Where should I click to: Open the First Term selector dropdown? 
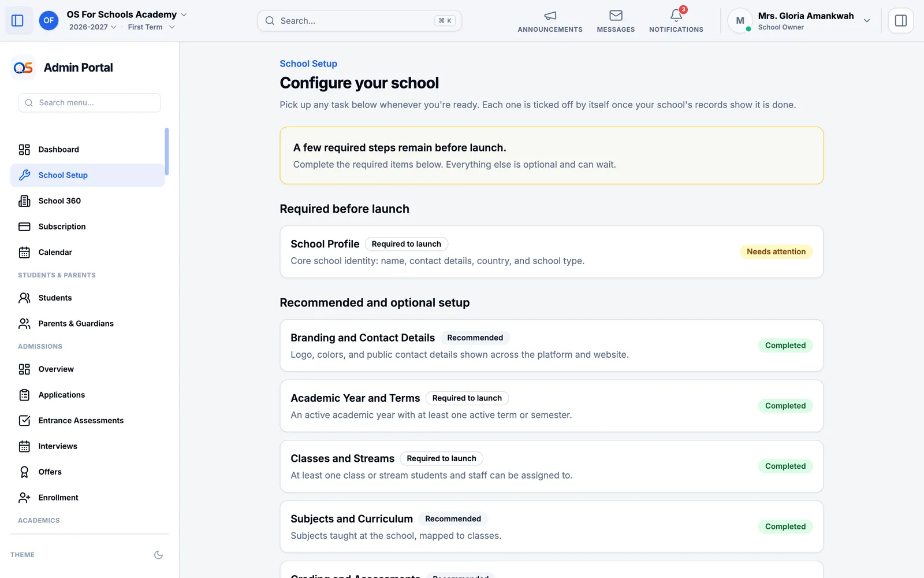coord(151,27)
